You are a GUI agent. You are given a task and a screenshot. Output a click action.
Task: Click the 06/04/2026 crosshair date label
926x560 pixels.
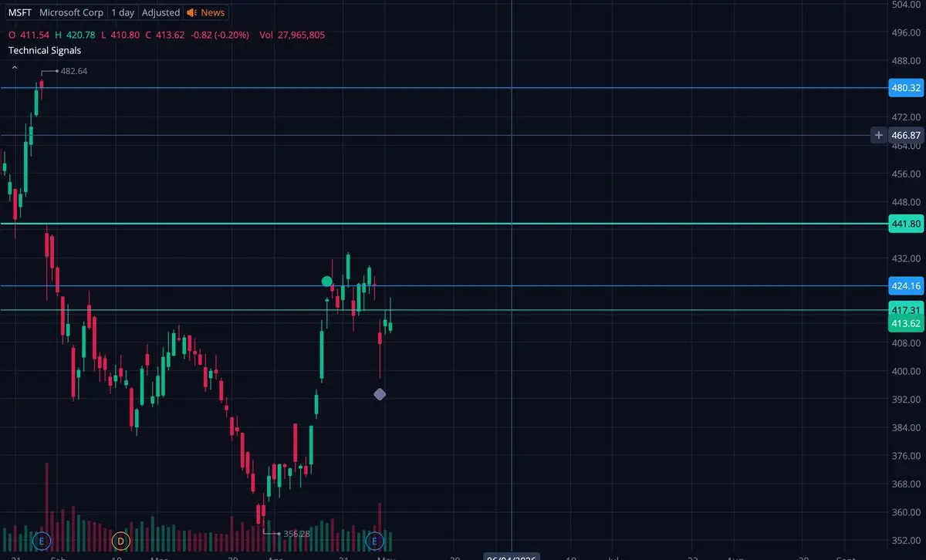click(511, 557)
